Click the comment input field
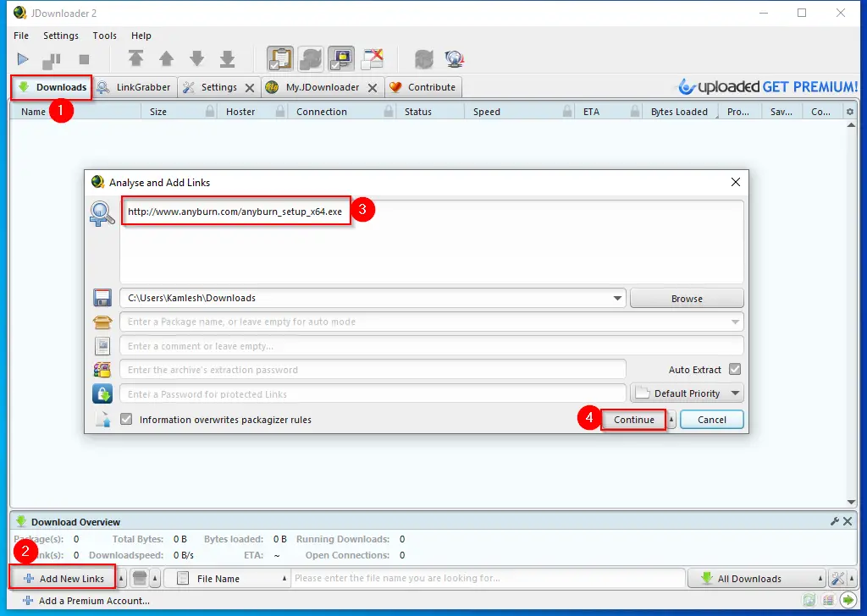This screenshot has width=867, height=616. coord(431,346)
